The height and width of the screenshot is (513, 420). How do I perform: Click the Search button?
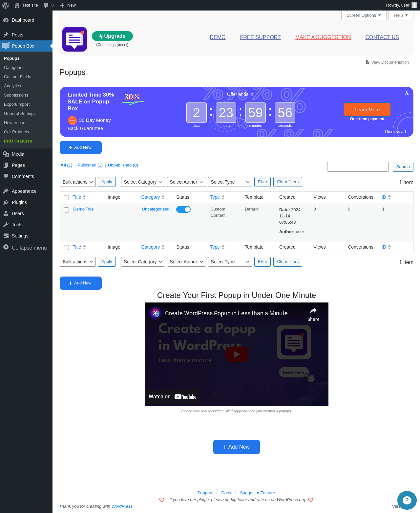(403, 167)
